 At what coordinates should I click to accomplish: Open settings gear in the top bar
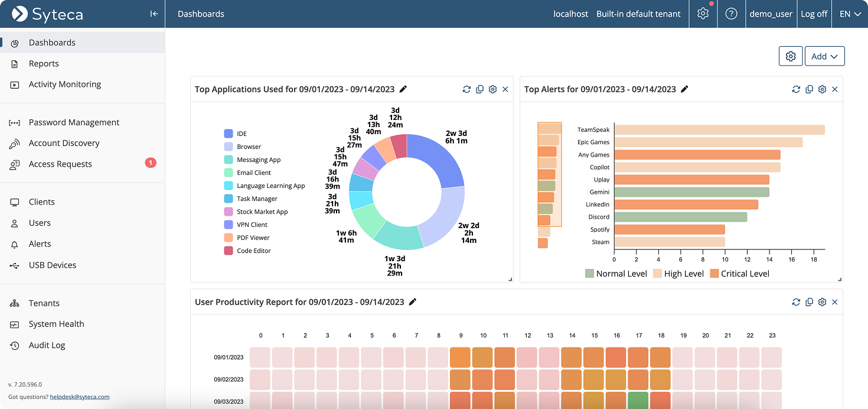coord(703,14)
